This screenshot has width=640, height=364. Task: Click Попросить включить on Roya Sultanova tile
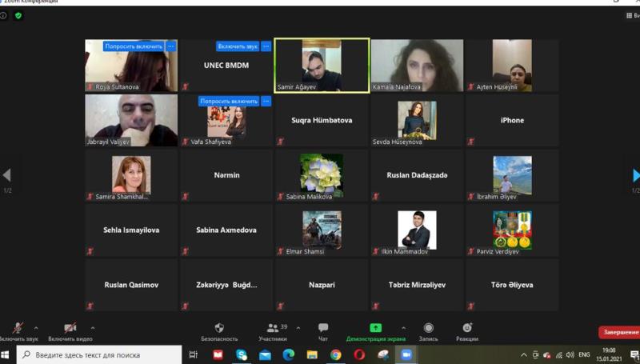coord(134,46)
